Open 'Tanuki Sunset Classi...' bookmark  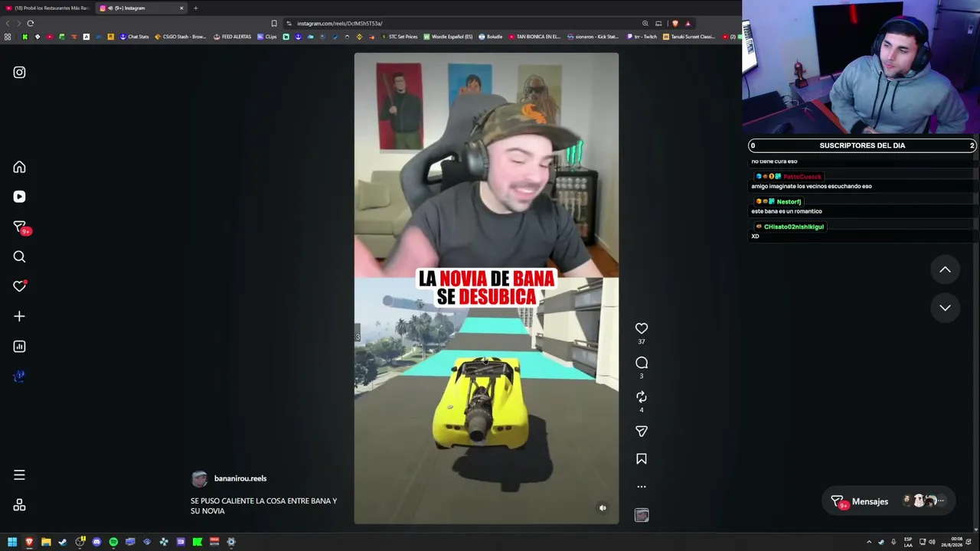point(689,37)
